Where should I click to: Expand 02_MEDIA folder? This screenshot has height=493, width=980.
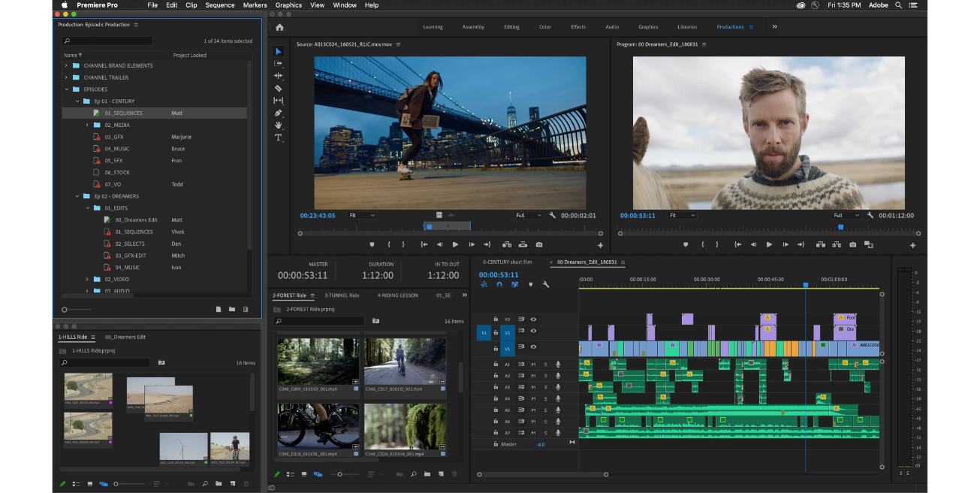(x=87, y=125)
